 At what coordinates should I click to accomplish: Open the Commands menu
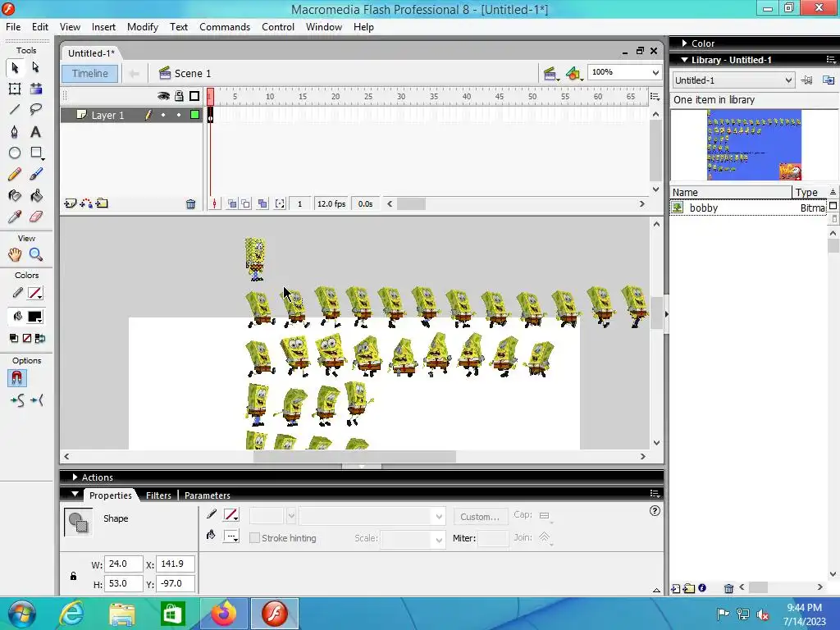click(225, 27)
